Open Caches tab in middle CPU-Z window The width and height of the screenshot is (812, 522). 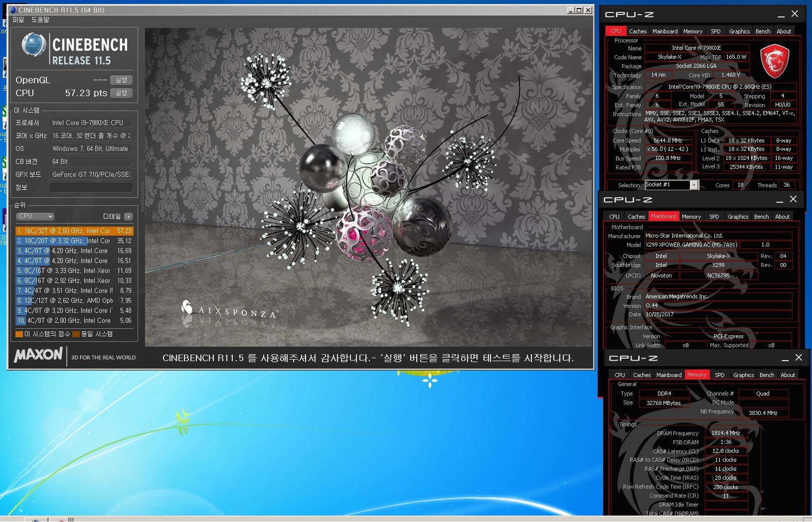tap(636, 217)
